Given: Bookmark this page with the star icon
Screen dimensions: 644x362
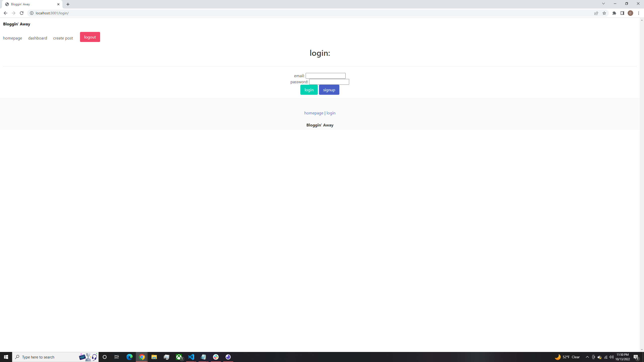Looking at the screenshot, I should click(x=604, y=13).
